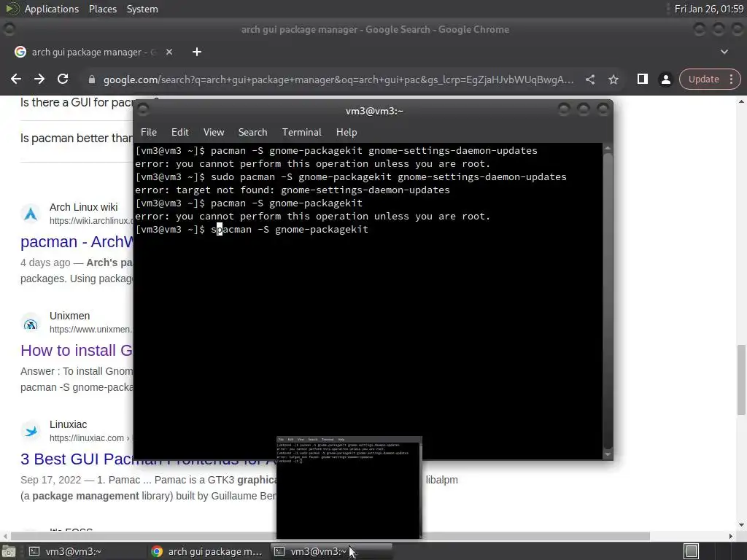Click workspace switcher in bottom panel
The height and width of the screenshot is (560, 747).
[x=692, y=551]
